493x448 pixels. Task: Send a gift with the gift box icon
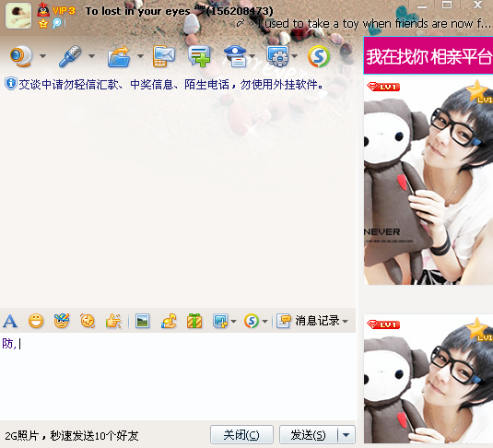[x=194, y=321]
